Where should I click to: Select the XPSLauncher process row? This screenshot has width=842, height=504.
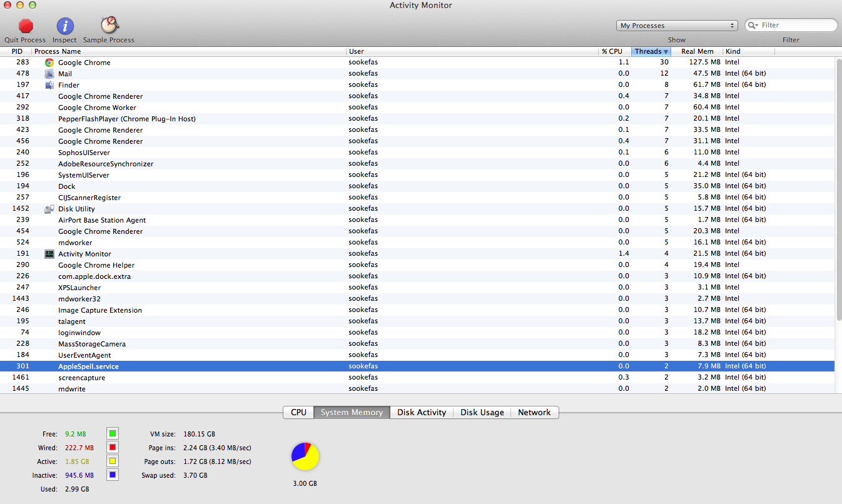coord(417,288)
